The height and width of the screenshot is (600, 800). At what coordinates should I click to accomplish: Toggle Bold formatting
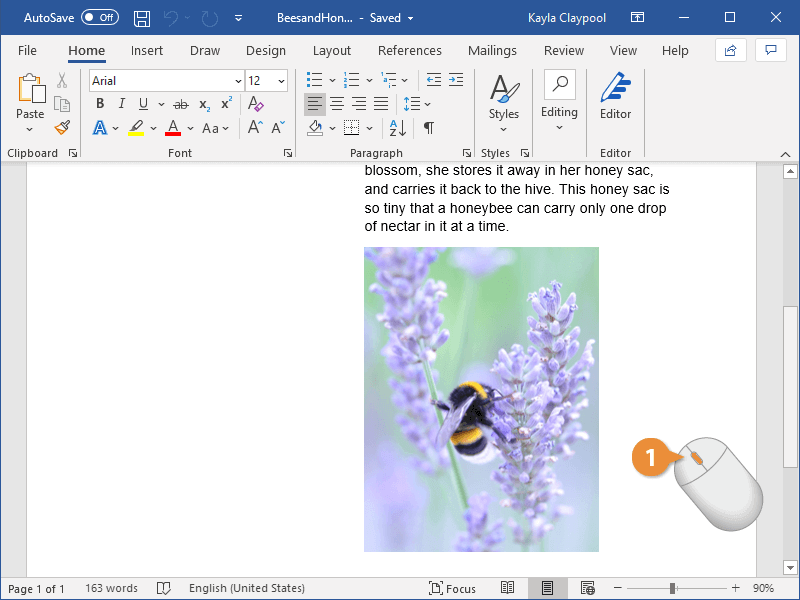pos(100,104)
